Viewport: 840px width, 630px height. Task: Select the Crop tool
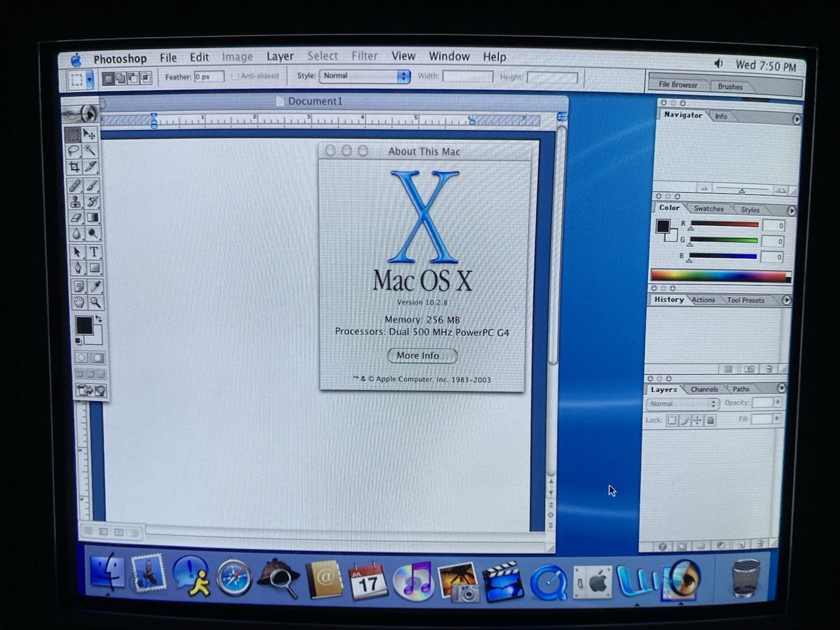click(x=74, y=167)
